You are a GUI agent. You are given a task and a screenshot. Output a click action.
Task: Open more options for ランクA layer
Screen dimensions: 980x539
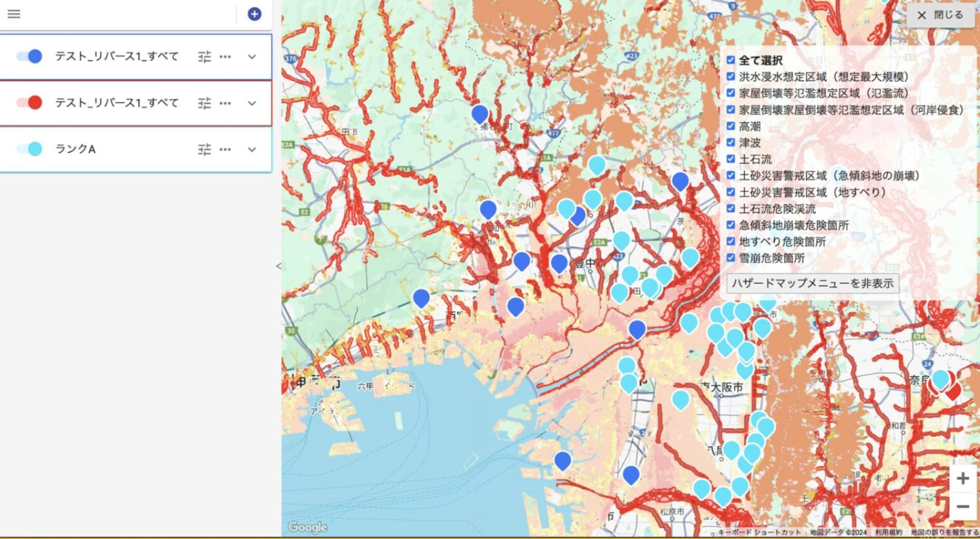point(225,149)
